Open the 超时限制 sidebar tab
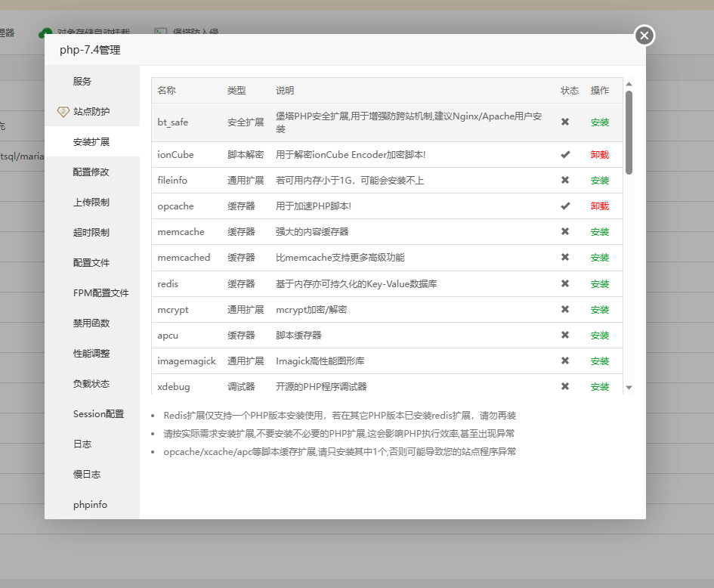This screenshot has height=588, width=714. pos(91,232)
